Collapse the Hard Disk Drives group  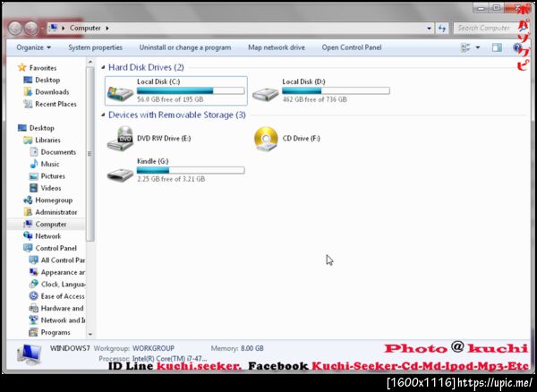(x=103, y=68)
